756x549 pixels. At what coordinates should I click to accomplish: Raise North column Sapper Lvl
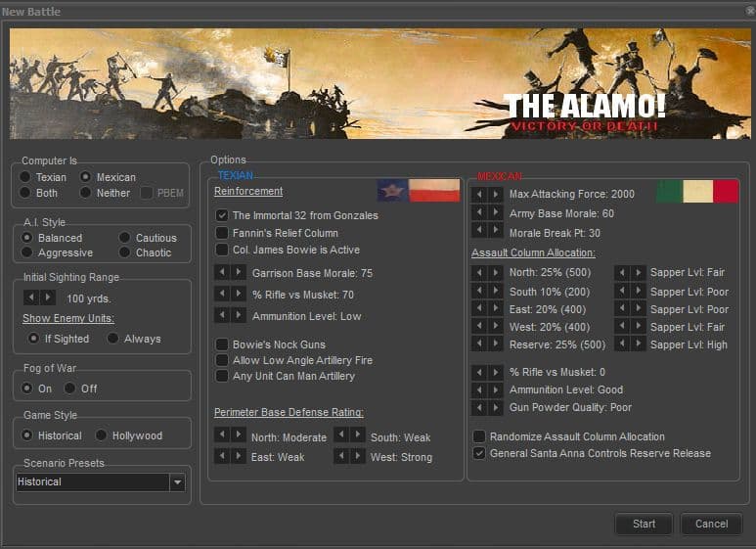639,273
